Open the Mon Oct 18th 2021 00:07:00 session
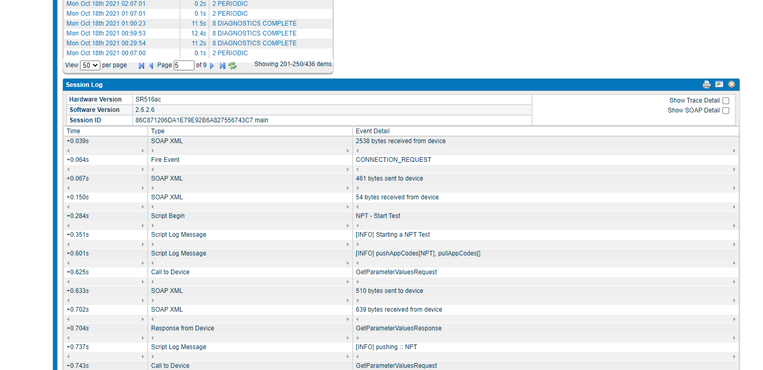The width and height of the screenshot is (763, 370). point(106,53)
